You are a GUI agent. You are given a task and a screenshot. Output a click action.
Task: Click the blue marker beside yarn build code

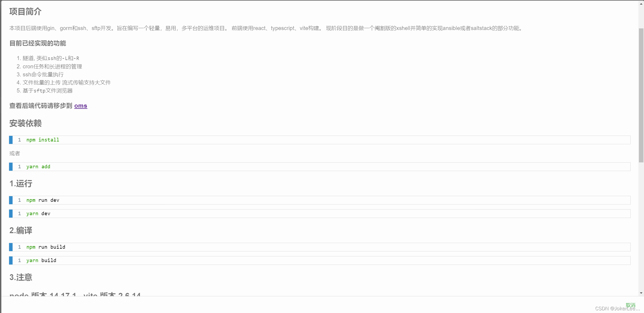11,260
